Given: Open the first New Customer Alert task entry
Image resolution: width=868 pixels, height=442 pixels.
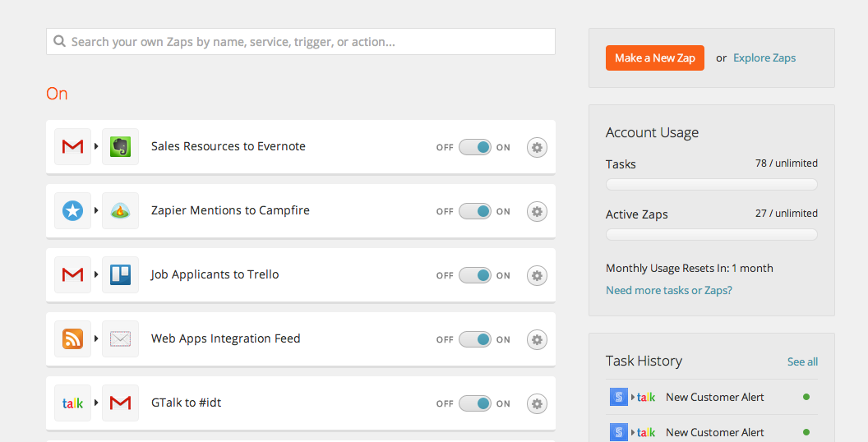Looking at the screenshot, I should tap(711, 397).
